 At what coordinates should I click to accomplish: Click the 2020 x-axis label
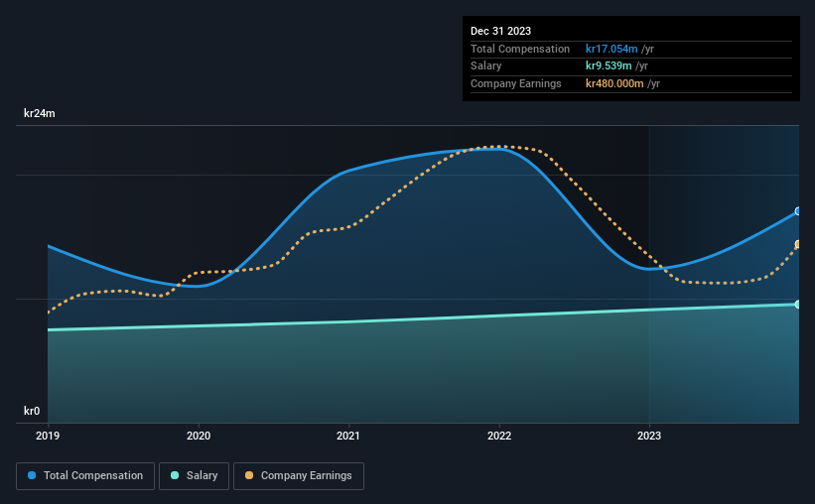(199, 436)
